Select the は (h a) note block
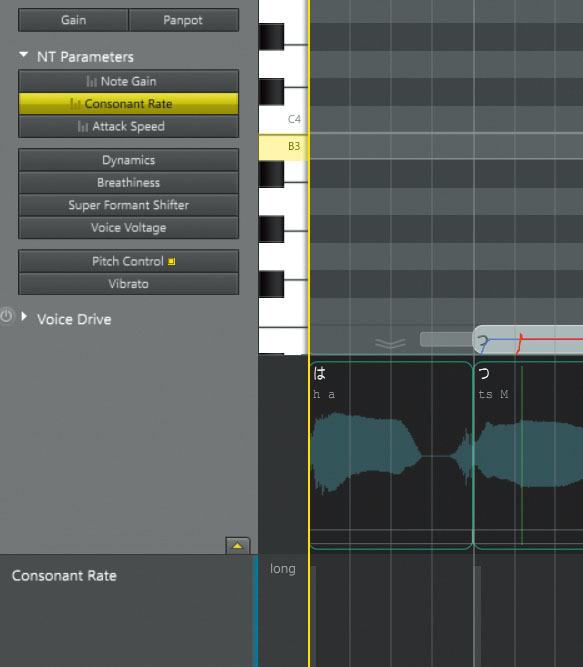Image resolution: width=583 pixels, height=667 pixels. click(x=391, y=455)
